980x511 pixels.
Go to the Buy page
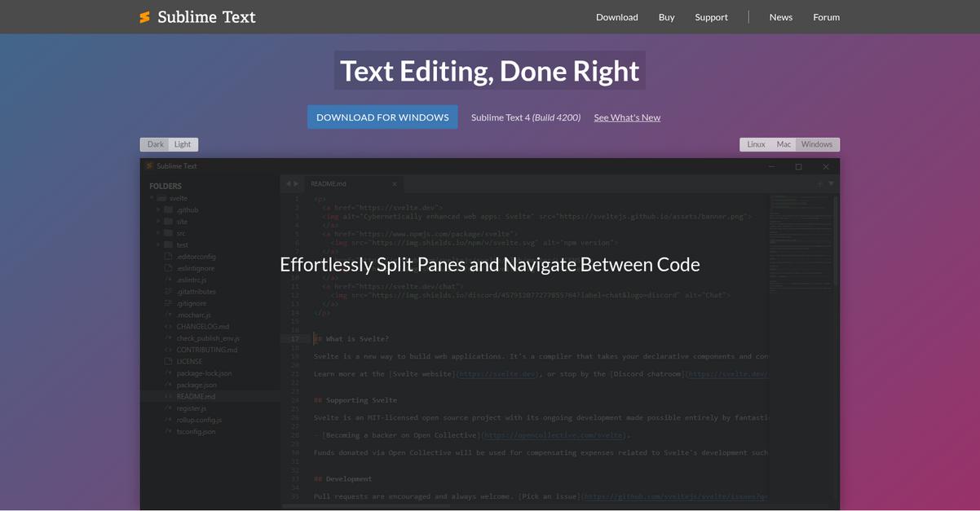coord(667,17)
